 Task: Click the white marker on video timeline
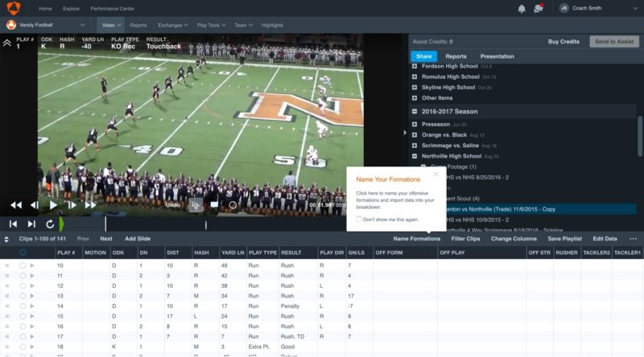pyautogui.click(x=105, y=224)
